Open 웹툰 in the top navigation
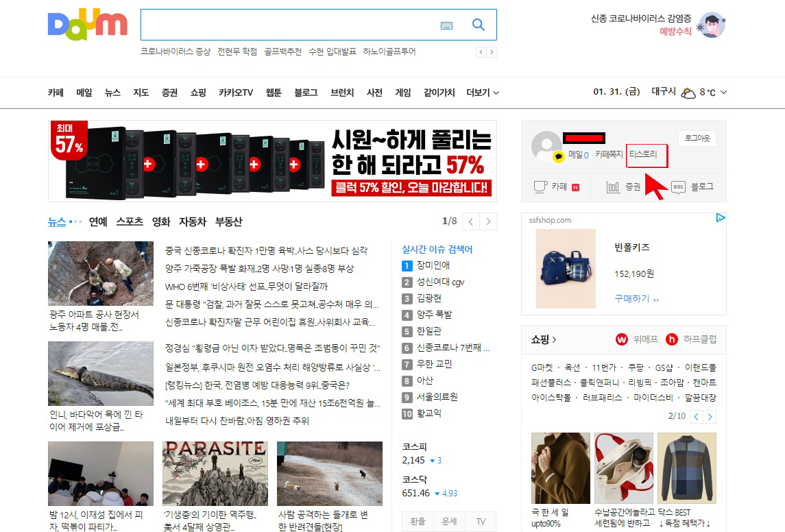 point(274,93)
